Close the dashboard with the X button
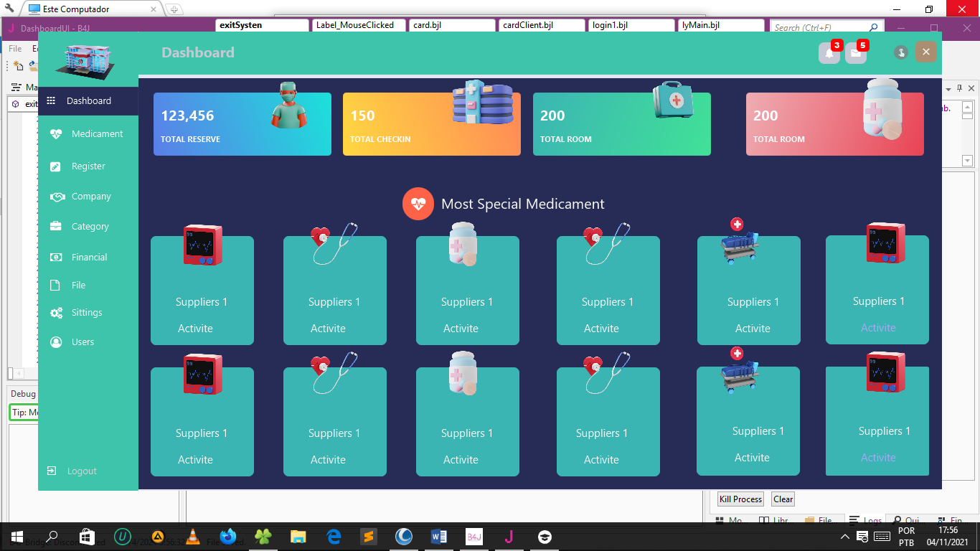 tap(926, 52)
